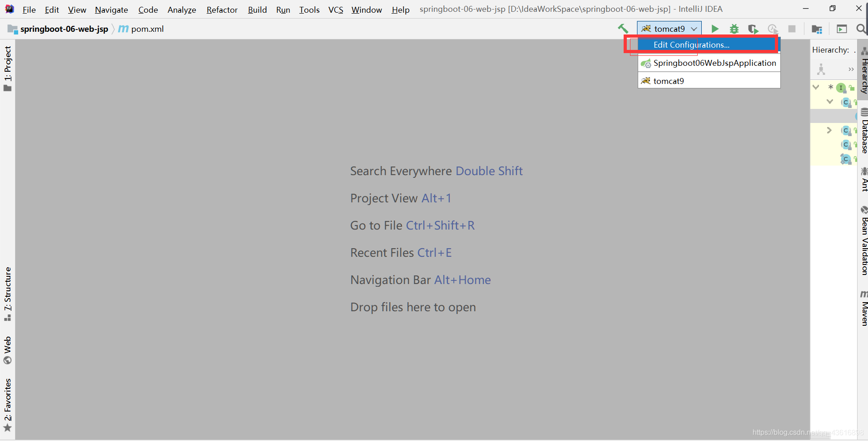Open the Database tool window tab
Image resolution: width=868 pixels, height=441 pixels.
[x=863, y=131]
